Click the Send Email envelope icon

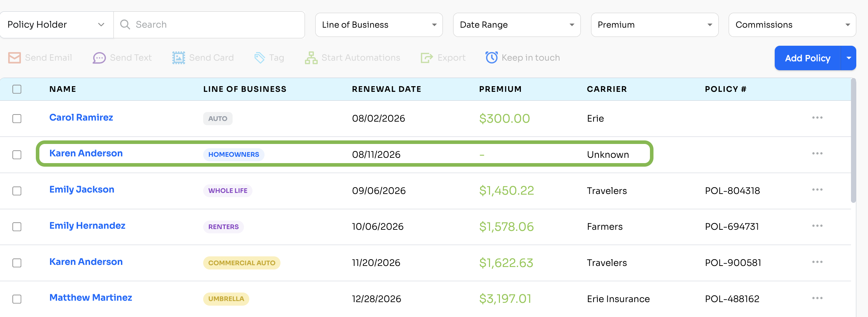pos(15,58)
